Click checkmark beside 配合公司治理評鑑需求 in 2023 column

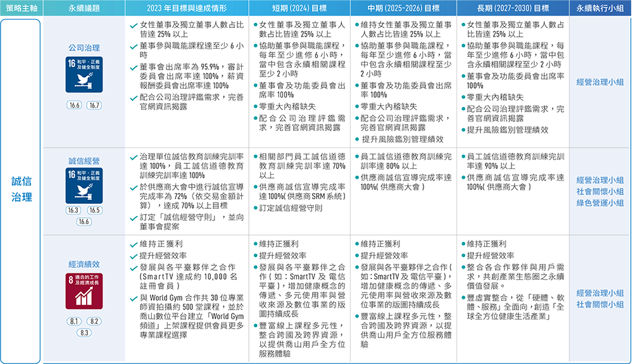(134, 98)
